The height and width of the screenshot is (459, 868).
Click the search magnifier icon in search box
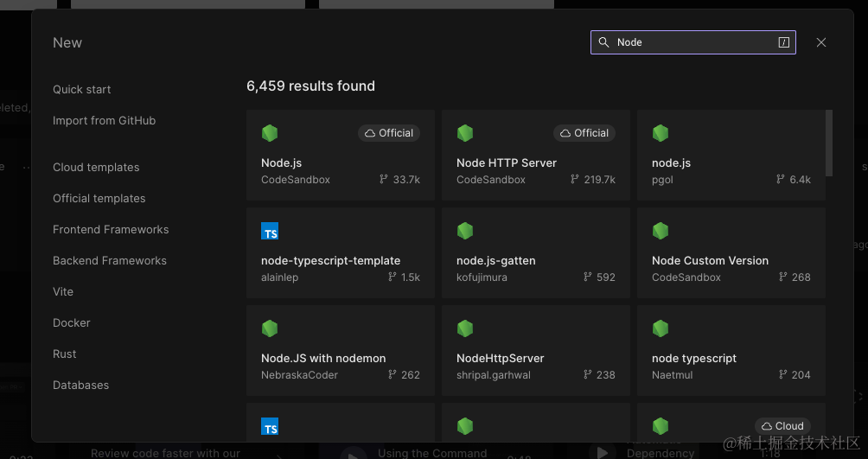pyautogui.click(x=604, y=42)
